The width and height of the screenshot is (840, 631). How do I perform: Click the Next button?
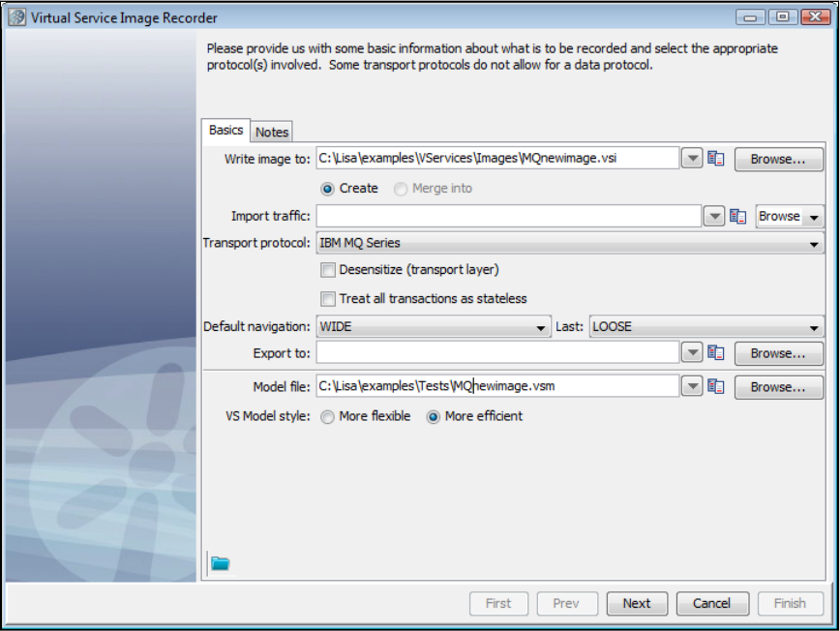(x=637, y=604)
